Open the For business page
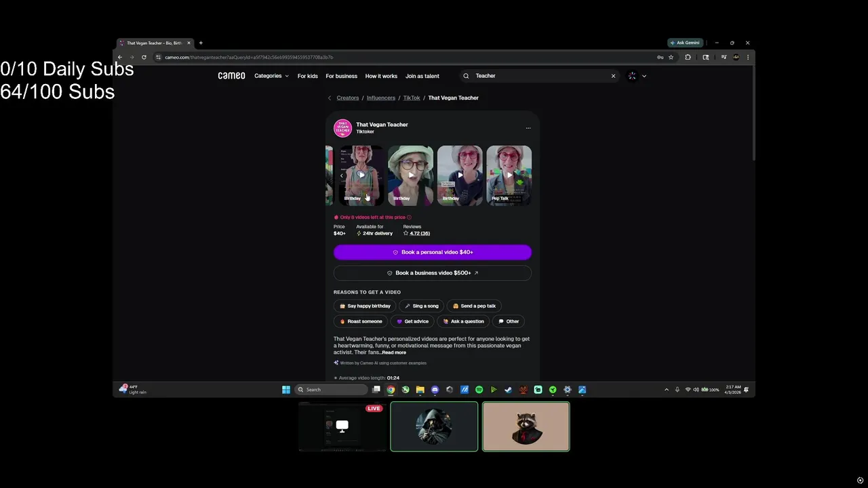868x488 pixels. click(341, 76)
